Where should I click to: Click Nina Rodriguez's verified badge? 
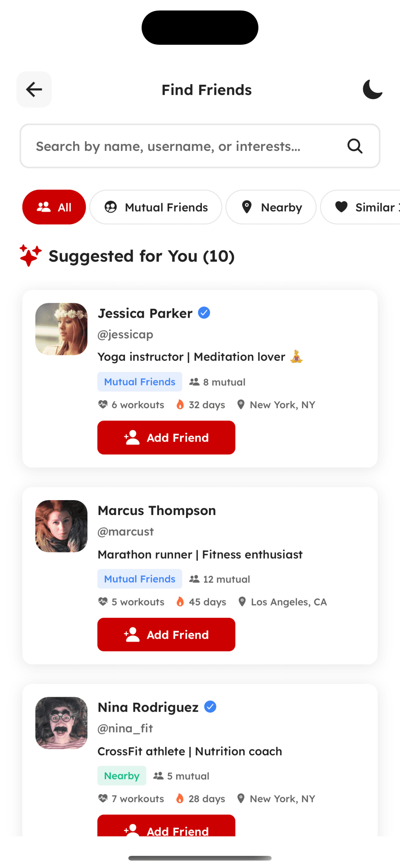[x=210, y=707]
